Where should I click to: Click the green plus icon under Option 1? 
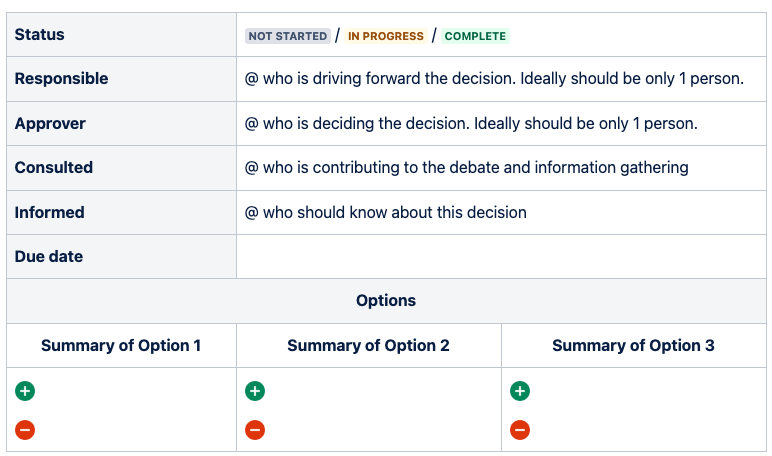coord(25,391)
